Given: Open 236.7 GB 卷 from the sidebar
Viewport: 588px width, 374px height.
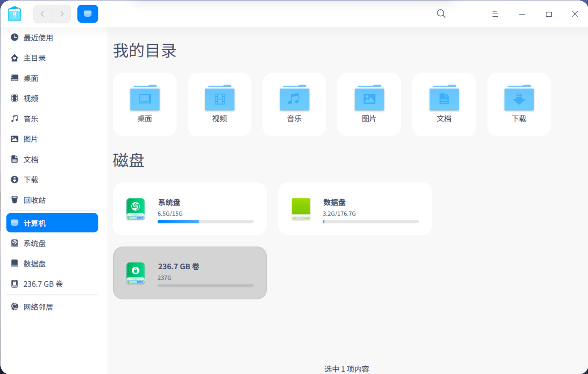Looking at the screenshot, I should click(52, 284).
